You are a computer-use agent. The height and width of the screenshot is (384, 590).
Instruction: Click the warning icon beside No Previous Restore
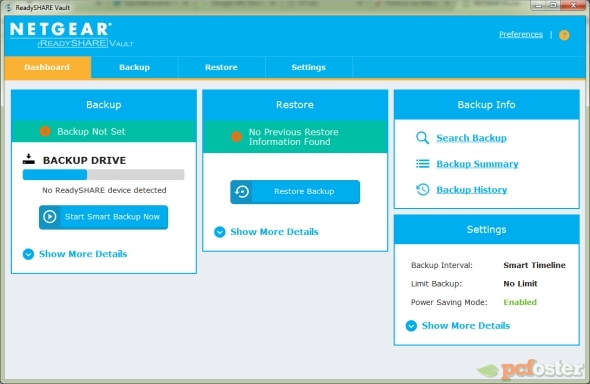click(236, 137)
